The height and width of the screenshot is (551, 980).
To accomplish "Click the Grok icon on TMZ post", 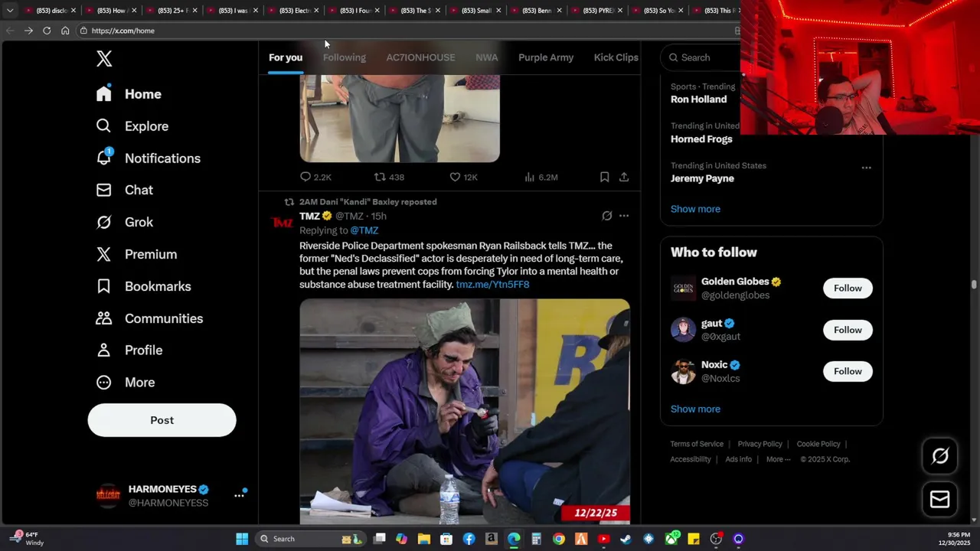I will point(607,216).
